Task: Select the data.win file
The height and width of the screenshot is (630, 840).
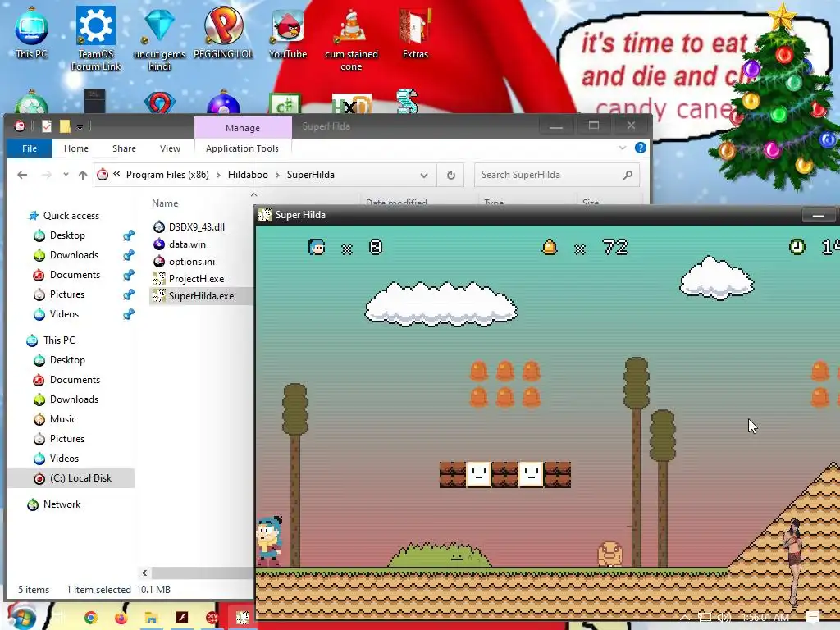Action: pos(187,244)
